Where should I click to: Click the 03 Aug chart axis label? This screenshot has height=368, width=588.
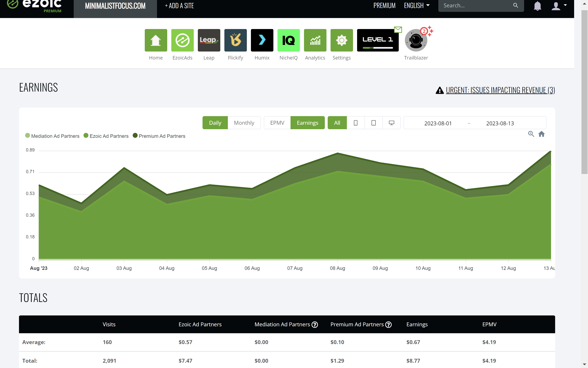(124, 268)
